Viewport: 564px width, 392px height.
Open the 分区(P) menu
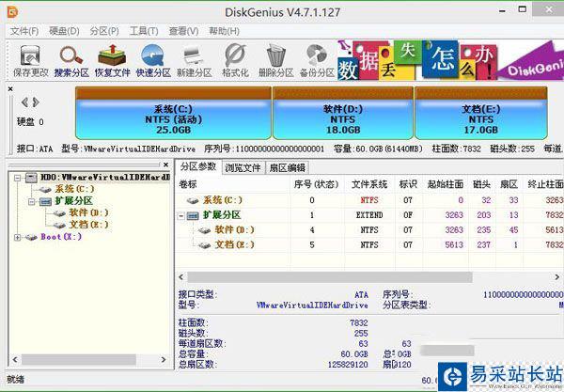point(104,31)
